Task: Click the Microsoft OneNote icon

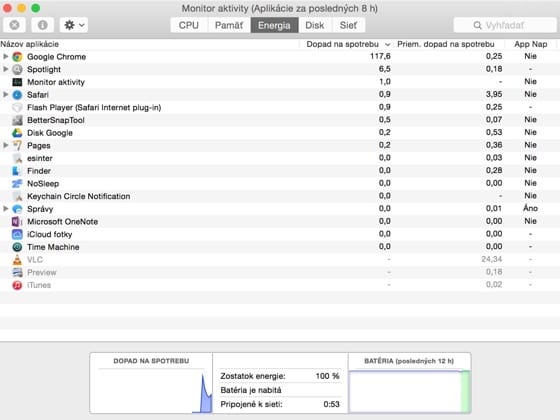Action: coord(17,221)
